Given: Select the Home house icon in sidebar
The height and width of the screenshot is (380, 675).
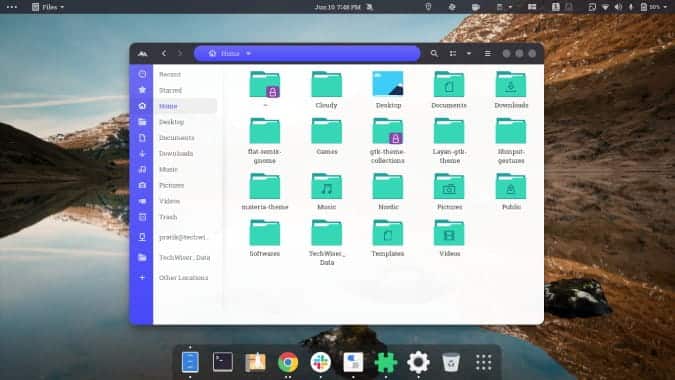Looking at the screenshot, I should (142, 106).
